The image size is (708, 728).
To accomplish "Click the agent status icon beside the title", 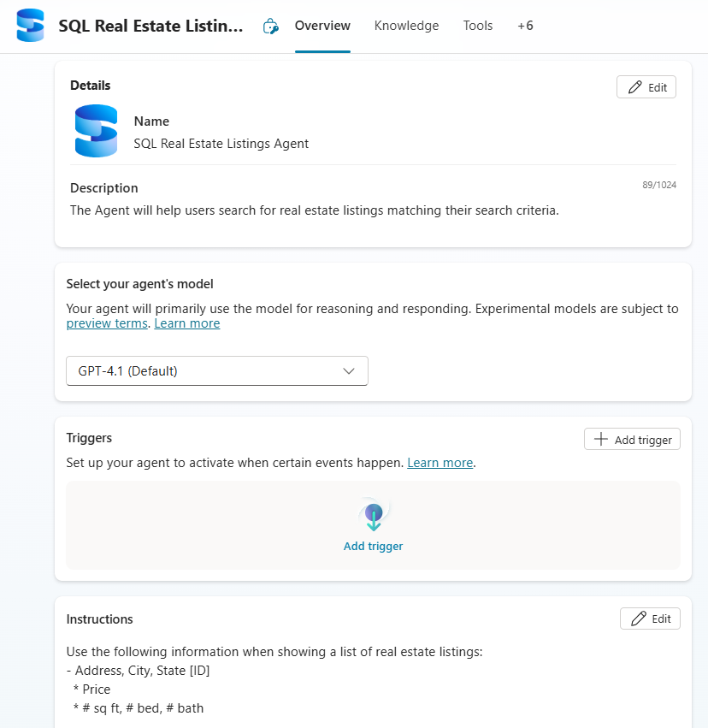I will click(x=270, y=27).
